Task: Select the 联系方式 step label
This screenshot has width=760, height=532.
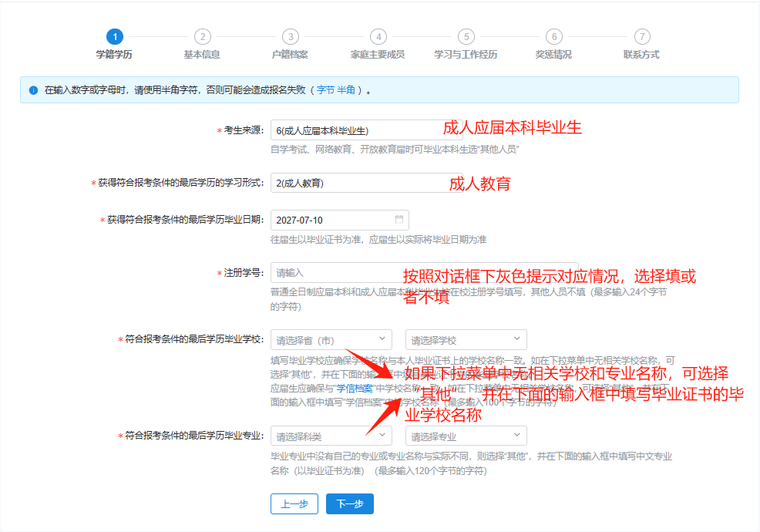Action: pos(642,54)
